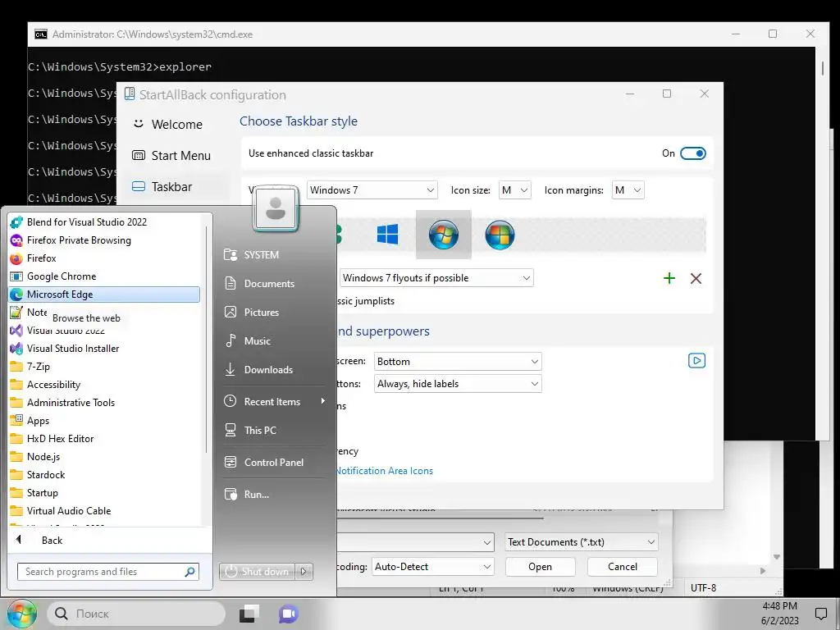Open Microsoft Edge in the programs list
This screenshot has width=840, height=630.
click(104, 294)
